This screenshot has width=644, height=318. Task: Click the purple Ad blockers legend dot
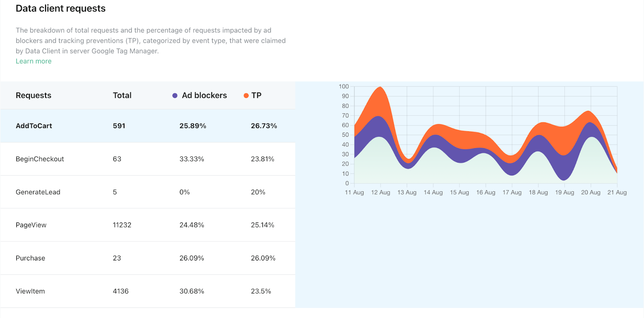coord(175,96)
